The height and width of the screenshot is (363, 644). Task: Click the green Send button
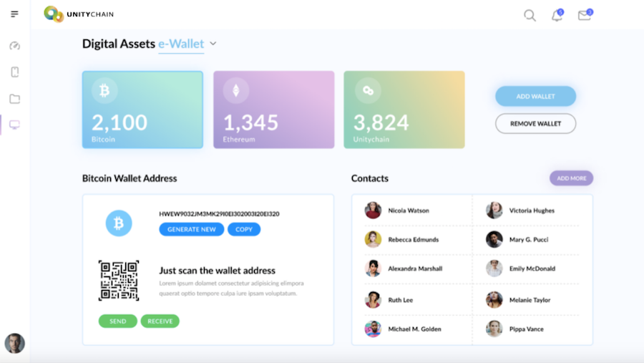coord(118,321)
